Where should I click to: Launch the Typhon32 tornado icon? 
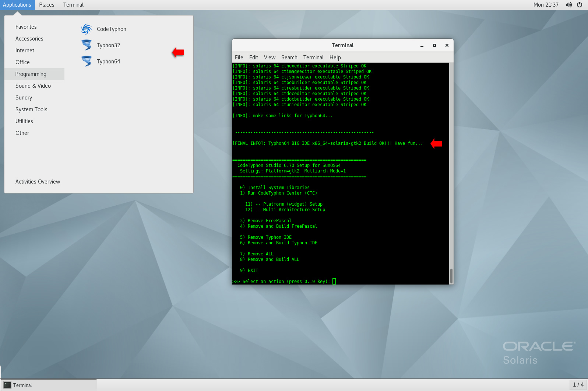pos(87,45)
